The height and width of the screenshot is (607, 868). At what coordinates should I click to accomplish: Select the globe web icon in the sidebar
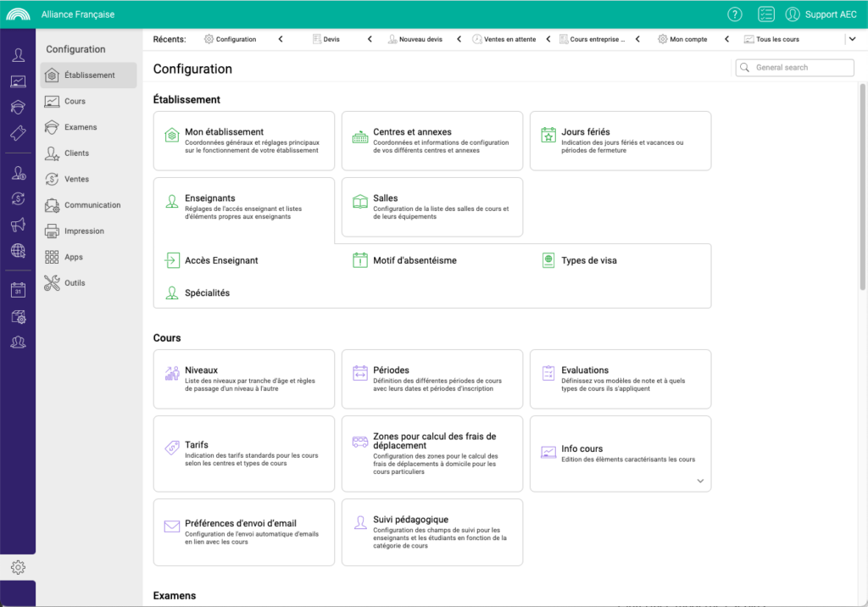(x=17, y=251)
